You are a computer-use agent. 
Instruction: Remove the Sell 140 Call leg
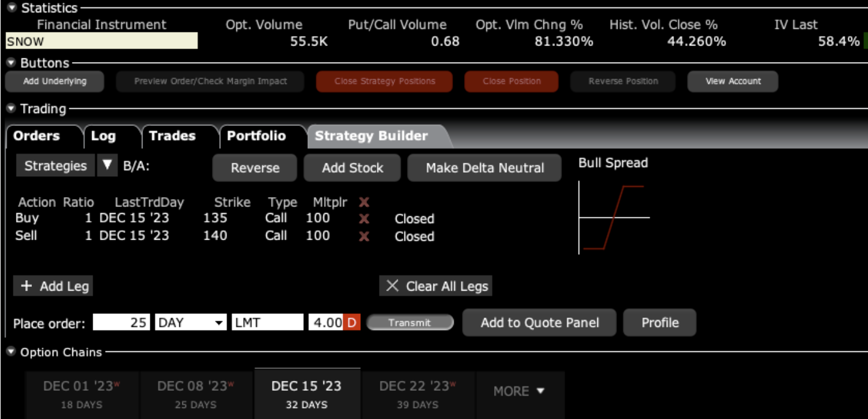coord(364,236)
